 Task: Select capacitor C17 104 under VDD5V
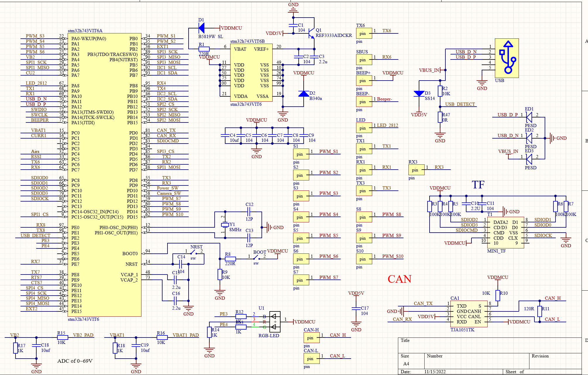coord(356,309)
